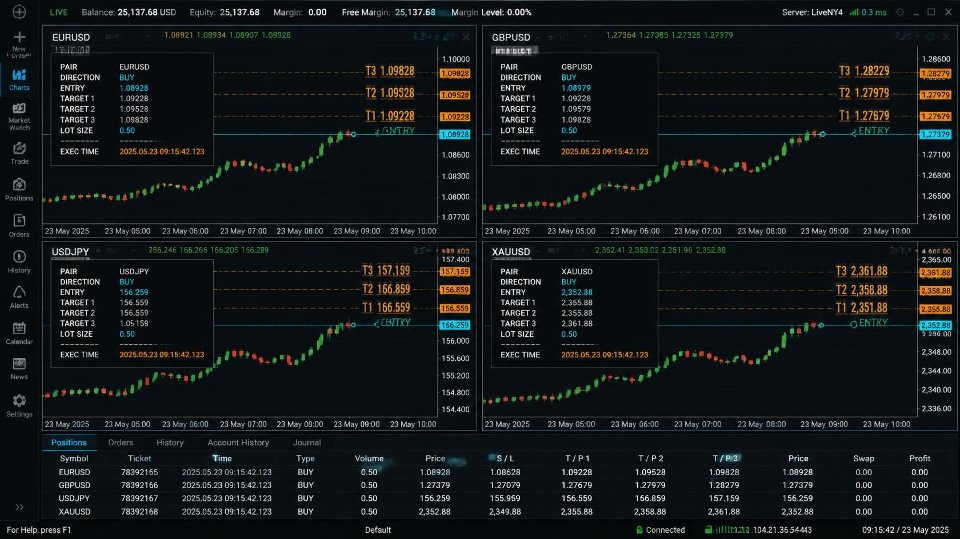Click the T3 157.159 target label on USDJPY
Screen dimensions: 960x539
click(x=386, y=271)
